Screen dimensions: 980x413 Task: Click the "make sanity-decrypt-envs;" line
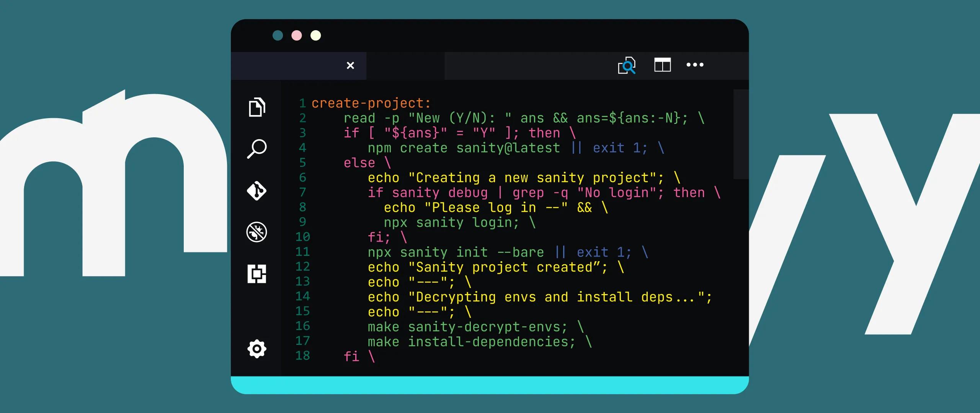click(476, 327)
